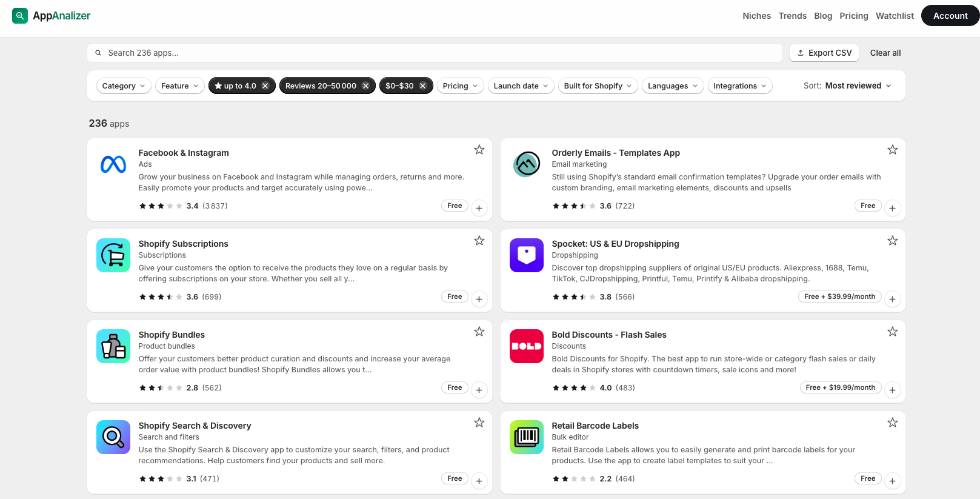This screenshot has width=980, height=499.
Task: Open Watchlist in top navigation
Action: point(895,16)
